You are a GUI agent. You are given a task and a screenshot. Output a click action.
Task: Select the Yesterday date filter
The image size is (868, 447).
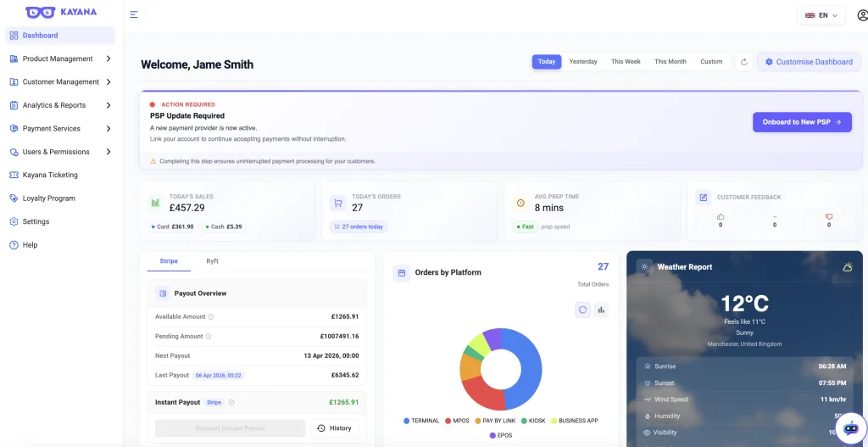(583, 61)
